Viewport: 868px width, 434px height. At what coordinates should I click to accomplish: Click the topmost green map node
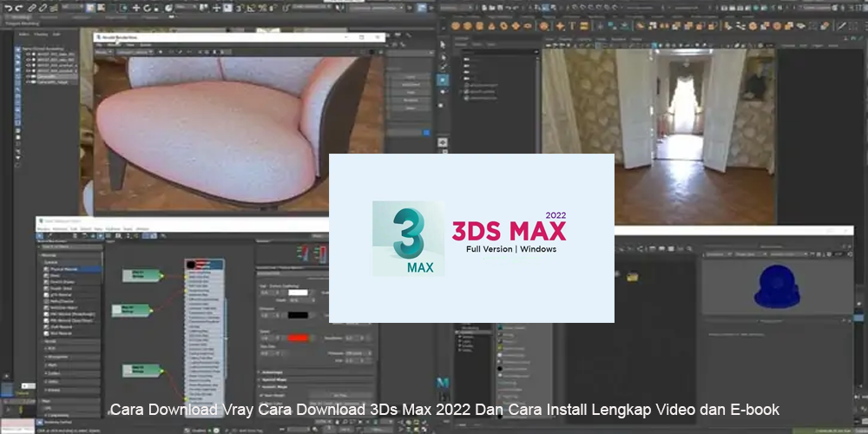point(141,275)
